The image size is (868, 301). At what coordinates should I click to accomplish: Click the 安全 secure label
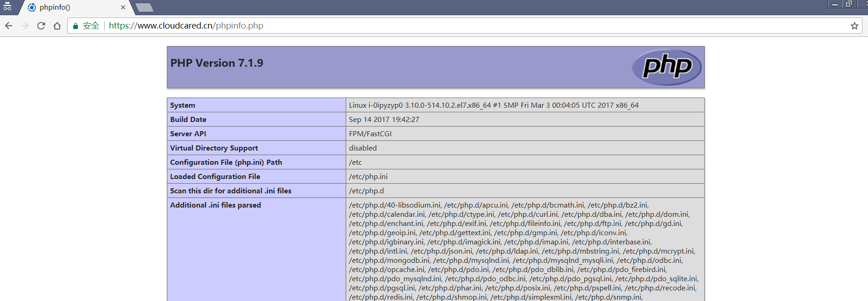coord(91,26)
